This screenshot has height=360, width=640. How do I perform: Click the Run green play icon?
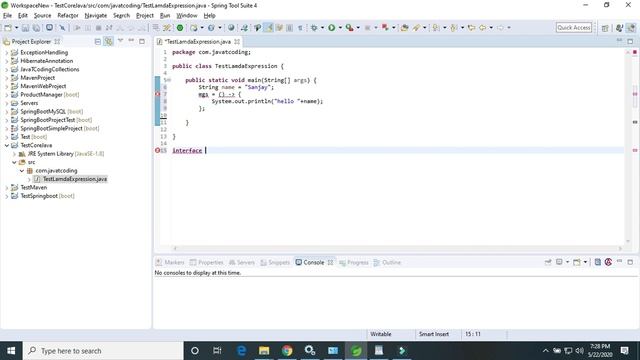click(x=332, y=28)
